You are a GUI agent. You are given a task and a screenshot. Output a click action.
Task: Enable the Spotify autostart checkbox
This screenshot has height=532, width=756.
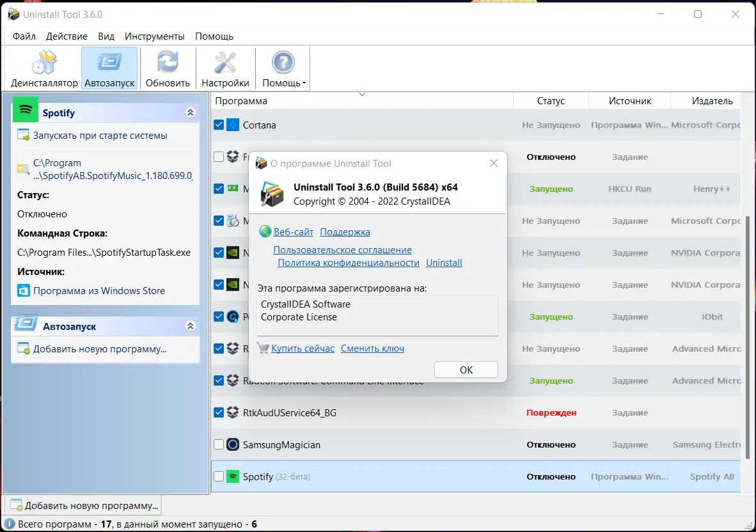[x=218, y=476]
